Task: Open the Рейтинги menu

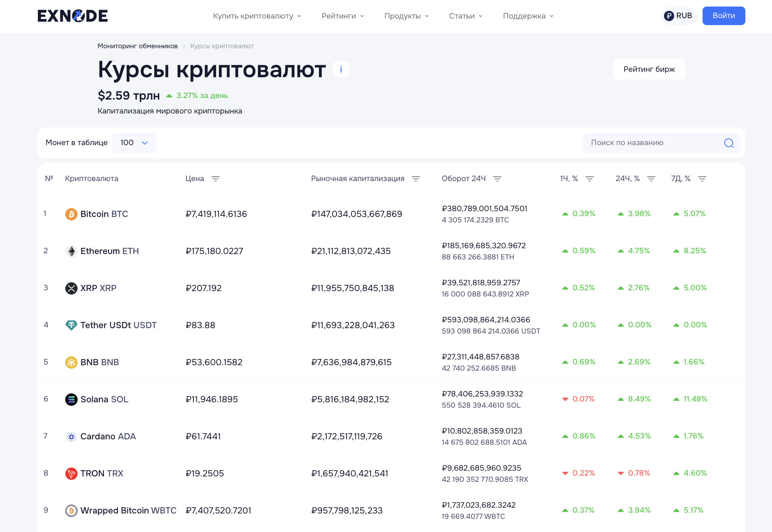Action: (x=343, y=16)
